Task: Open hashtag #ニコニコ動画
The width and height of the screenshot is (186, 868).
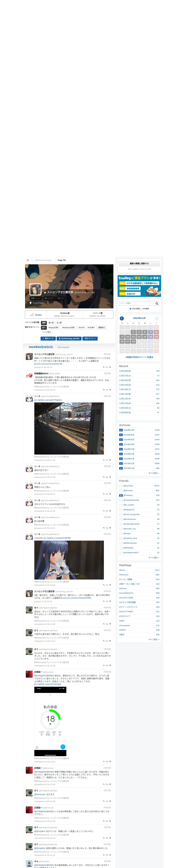Action: click(x=126, y=579)
